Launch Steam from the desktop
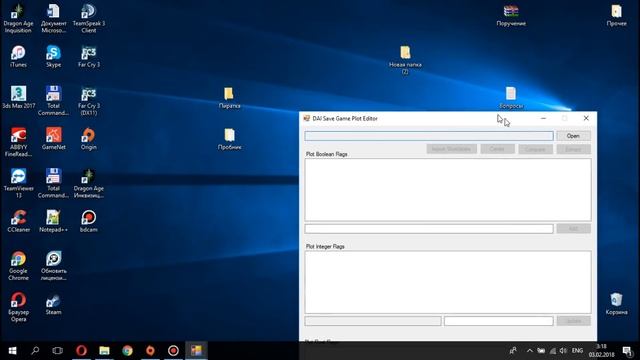 (x=53, y=304)
